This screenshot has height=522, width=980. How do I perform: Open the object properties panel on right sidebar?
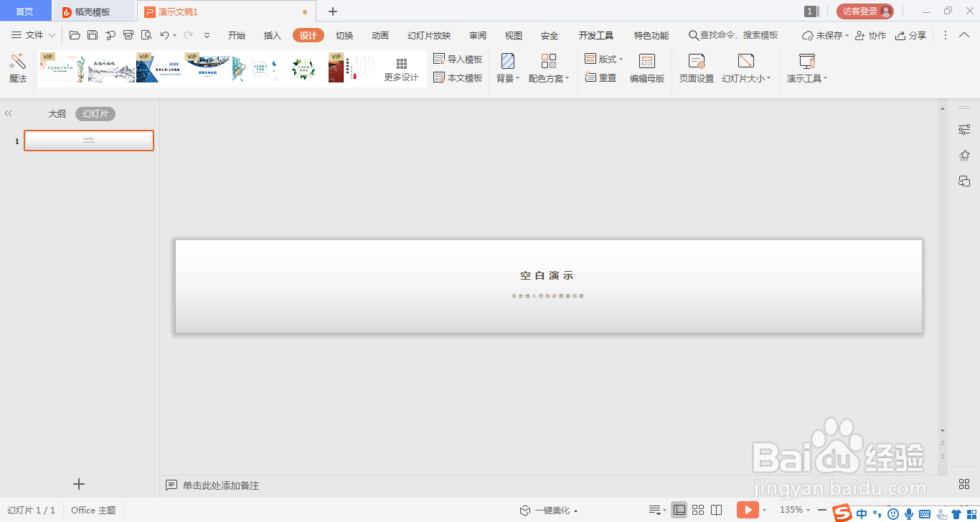[x=964, y=129]
